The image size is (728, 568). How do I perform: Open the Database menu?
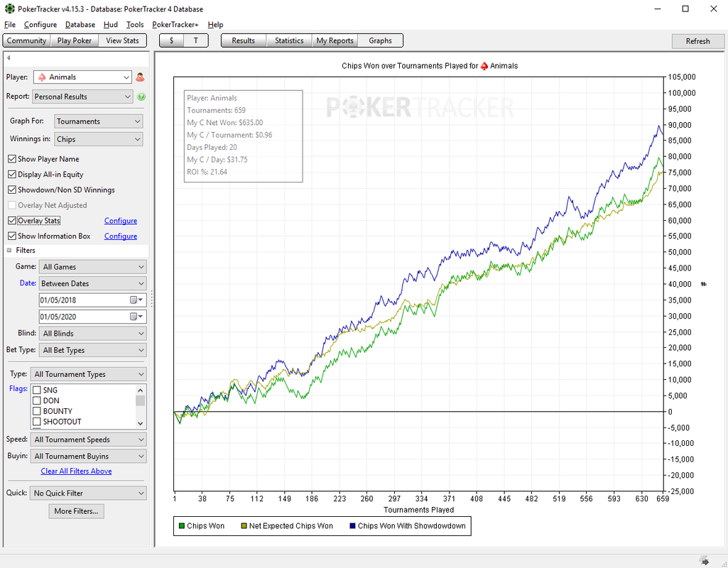(x=80, y=25)
